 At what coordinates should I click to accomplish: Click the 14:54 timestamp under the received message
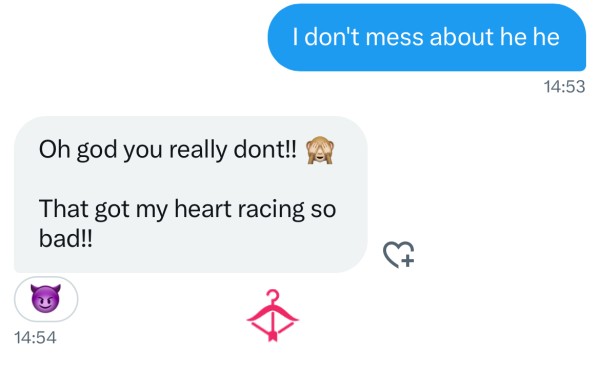tap(35, 337)
